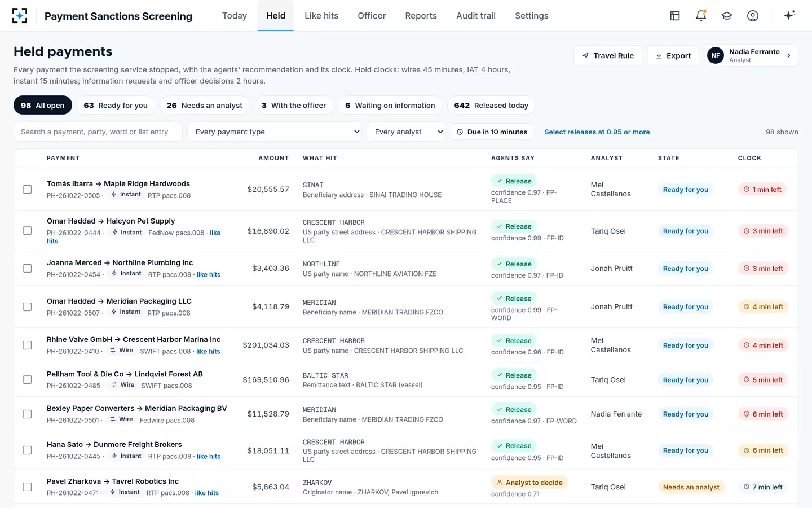Export the held payments list
The width and height of the screenshot is (812, 508).
(673, 55)
